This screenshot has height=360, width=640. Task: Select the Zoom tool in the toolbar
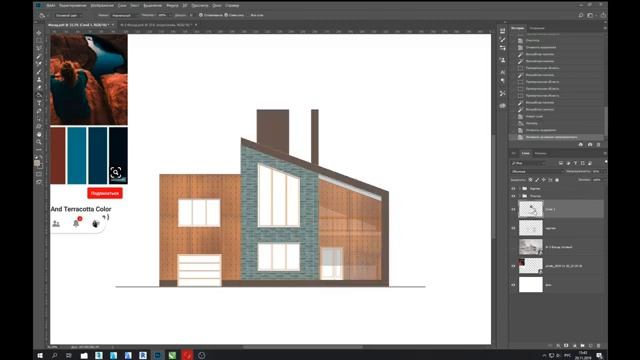click(39, 142)
